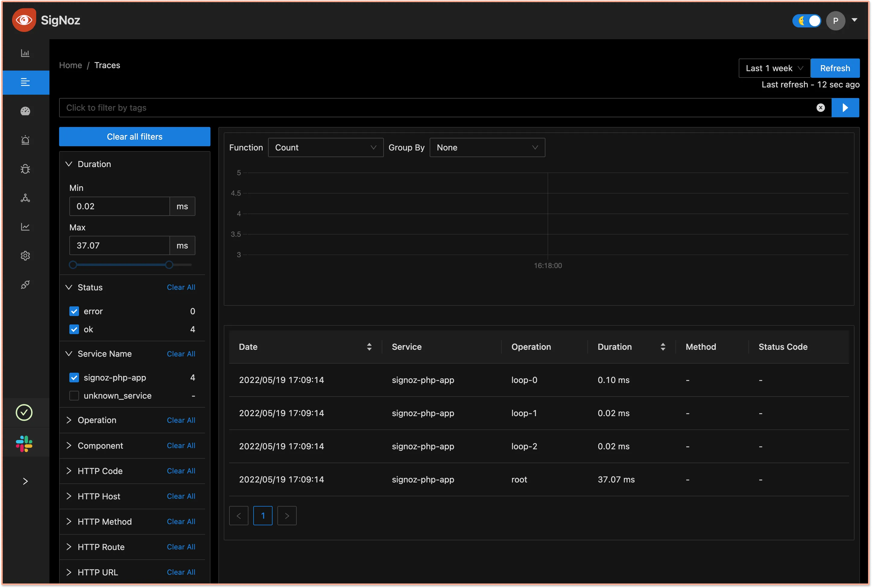Run the tag filter play button
872x588 pixels.
point(845,108)
